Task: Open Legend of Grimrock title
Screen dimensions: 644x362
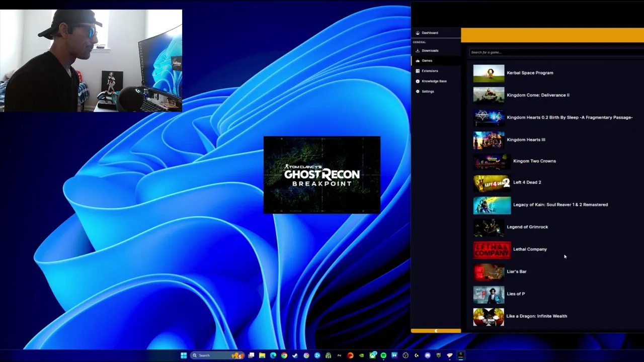Action: 527,227
